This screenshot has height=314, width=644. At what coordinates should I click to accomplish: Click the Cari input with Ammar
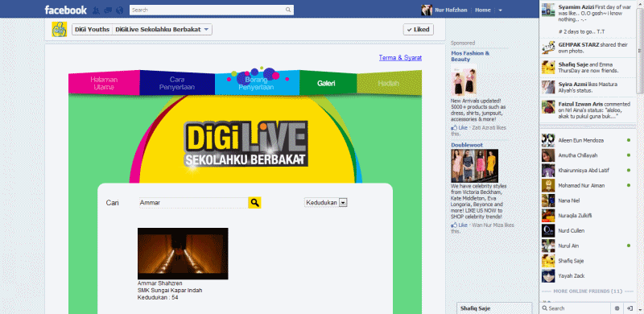193,203
